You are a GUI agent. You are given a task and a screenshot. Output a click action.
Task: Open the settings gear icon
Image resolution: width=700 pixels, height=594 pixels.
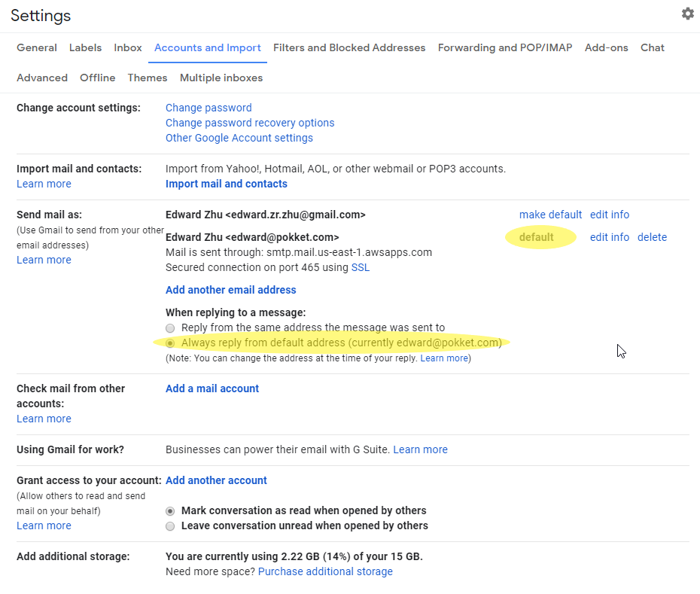(687, 14)
